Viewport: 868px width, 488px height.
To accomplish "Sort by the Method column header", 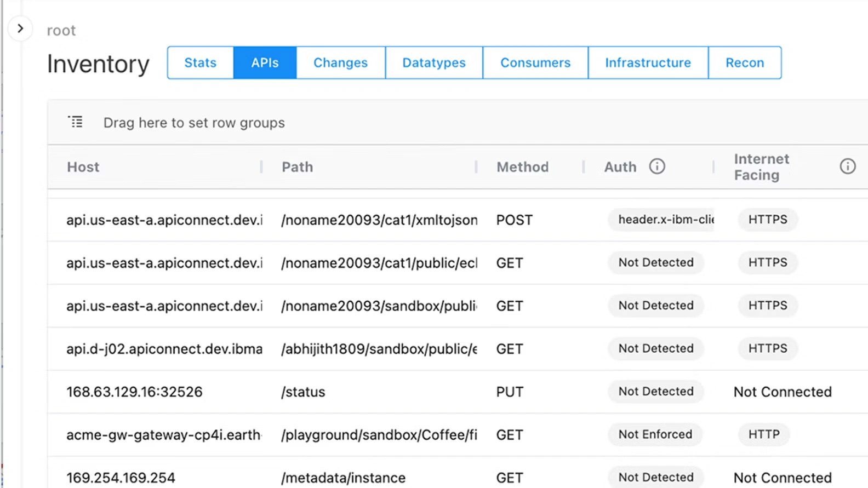I will (522, 167).
